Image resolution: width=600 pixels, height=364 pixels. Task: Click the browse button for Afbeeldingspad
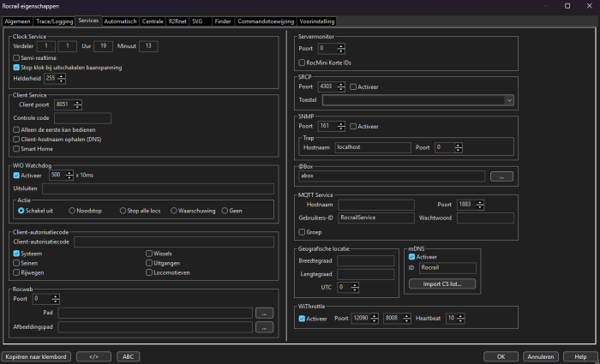tap(265, 326)
